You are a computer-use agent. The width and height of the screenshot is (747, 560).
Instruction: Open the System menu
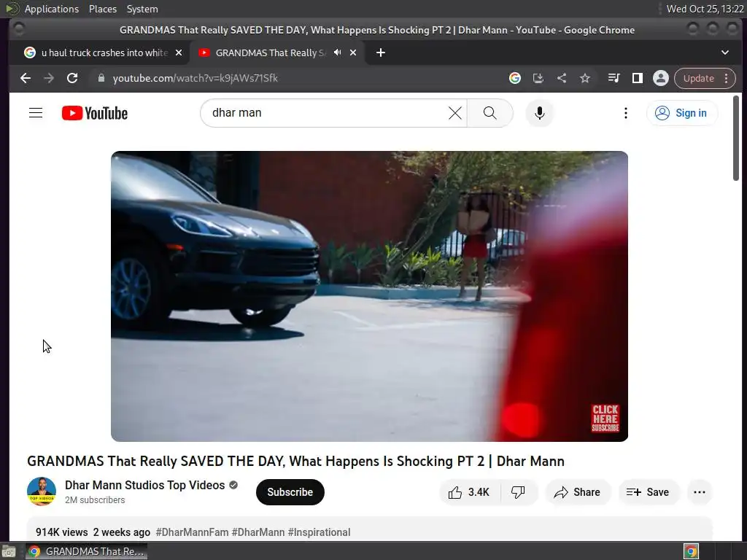pyautogui.click(x=142, y=9)
